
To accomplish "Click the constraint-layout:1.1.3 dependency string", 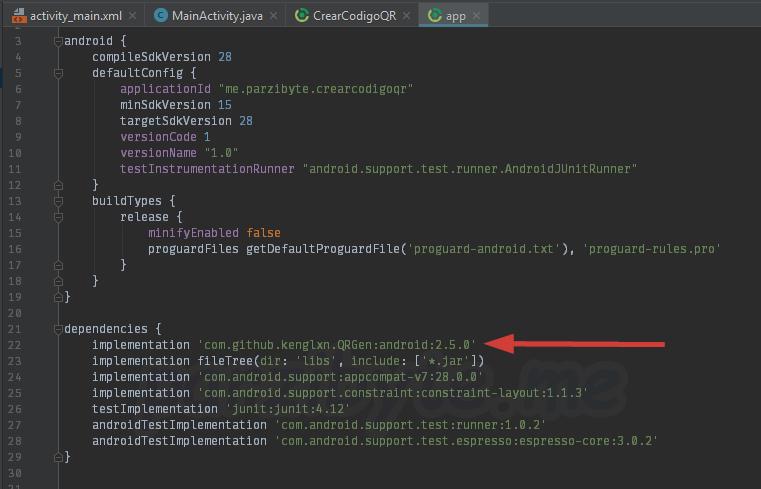I will click(393, 393).
